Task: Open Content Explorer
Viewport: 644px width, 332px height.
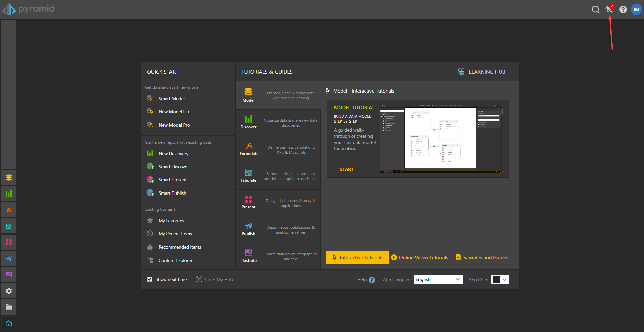Action: click(176, 260)
